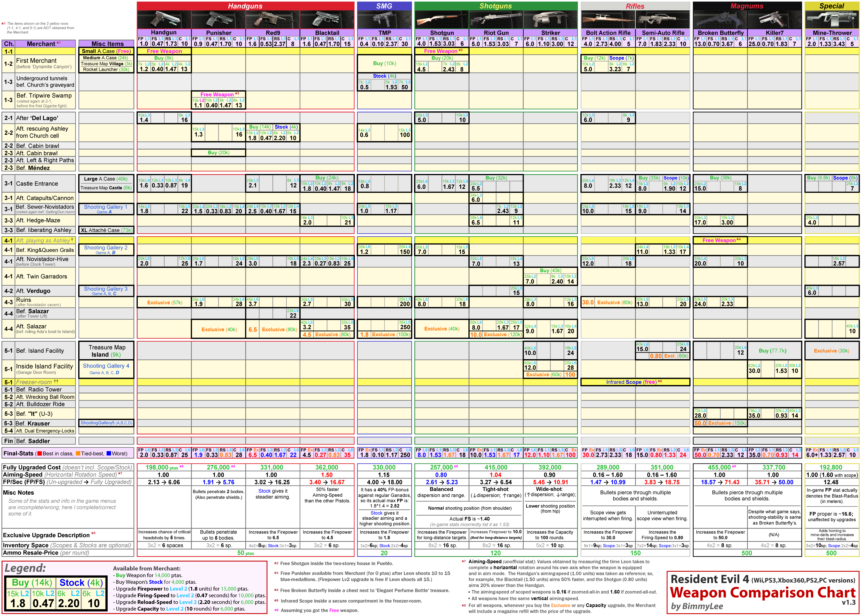861x616 pixels.
Task: Click the Broken Butterfly picture
Action: [x=720, y=20]
